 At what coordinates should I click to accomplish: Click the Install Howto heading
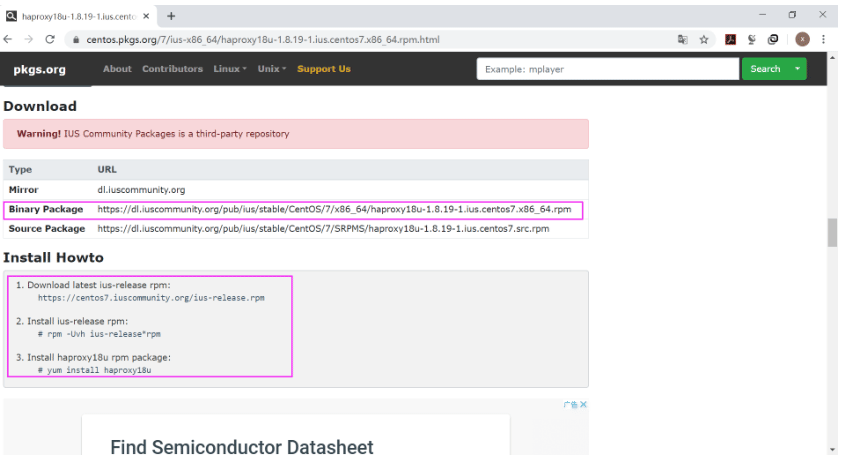tap(53, 258)
